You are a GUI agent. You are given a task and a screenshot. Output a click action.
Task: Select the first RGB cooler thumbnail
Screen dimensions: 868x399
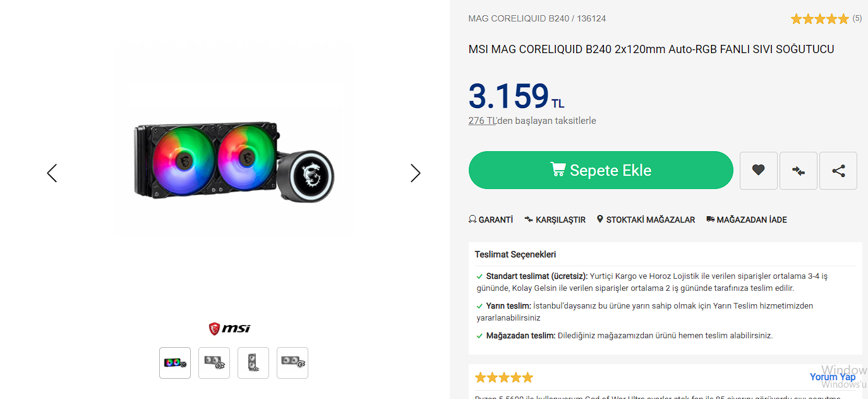click(175, 363)
